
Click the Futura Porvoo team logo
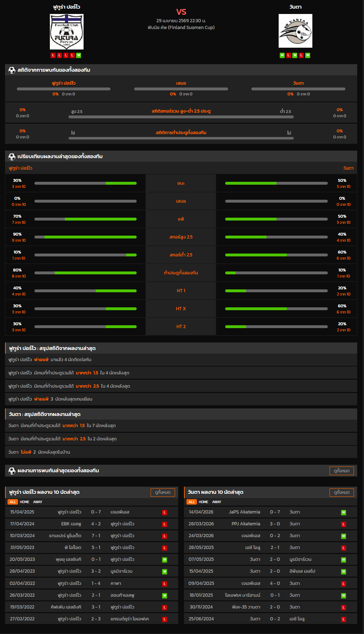[x=66, y=32]
